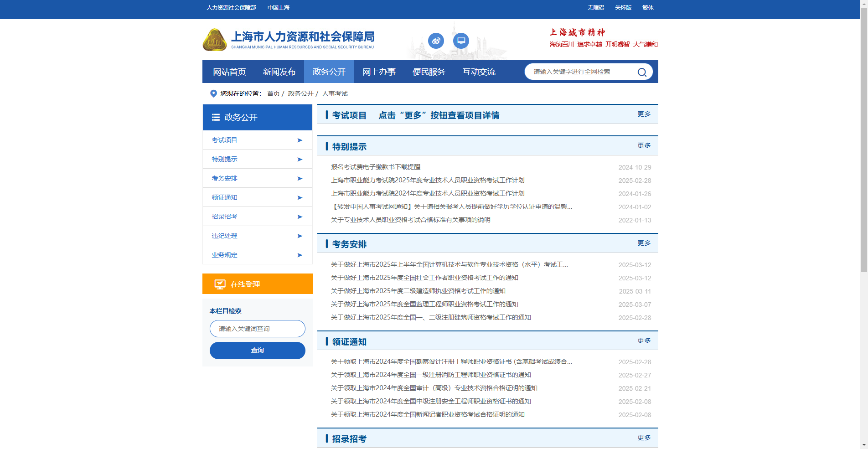Switch the site to 繁体 traditional Chinese
Screen dimensions: 868x449
(x=648, y=7)
